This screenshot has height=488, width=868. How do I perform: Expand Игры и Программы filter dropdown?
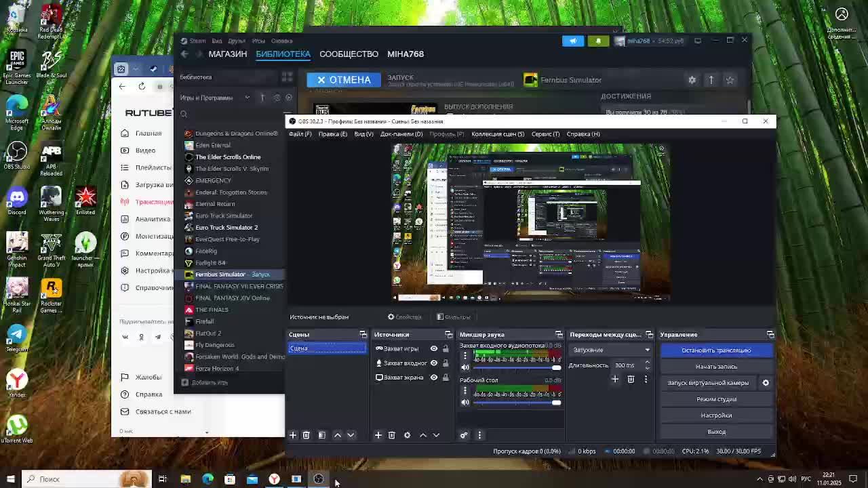pyautogui.click(x=247, y=98)
